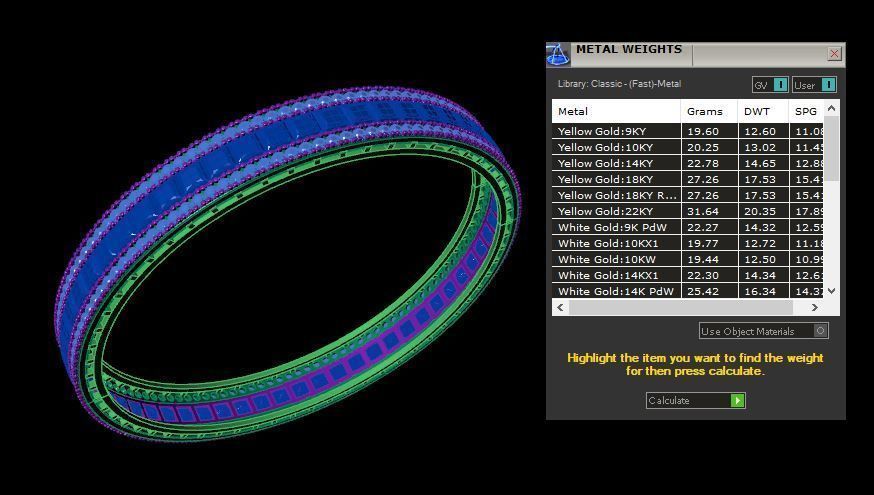This screenshot has width=874, height=495.
Task: Click the 13.02 DWT value
Action: coord(760,147)
